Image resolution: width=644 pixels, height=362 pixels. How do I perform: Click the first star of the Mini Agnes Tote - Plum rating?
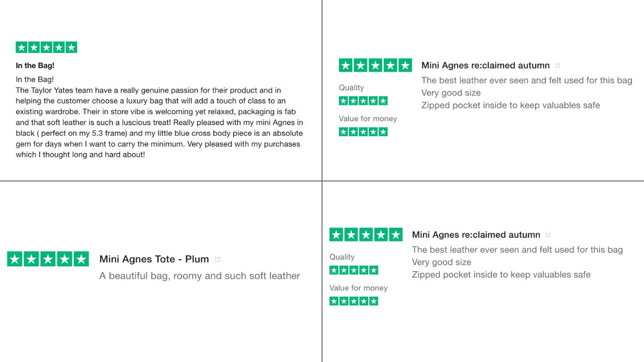coord(15,259)
